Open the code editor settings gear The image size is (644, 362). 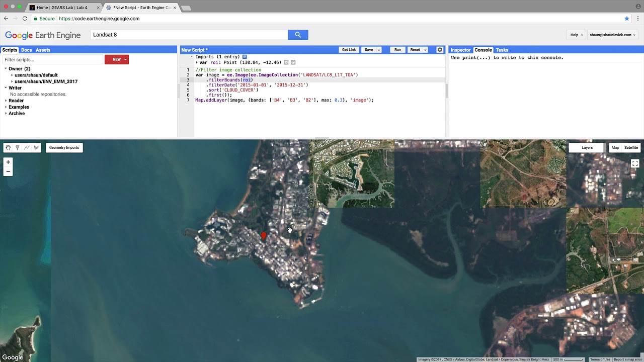click(440, 50)
